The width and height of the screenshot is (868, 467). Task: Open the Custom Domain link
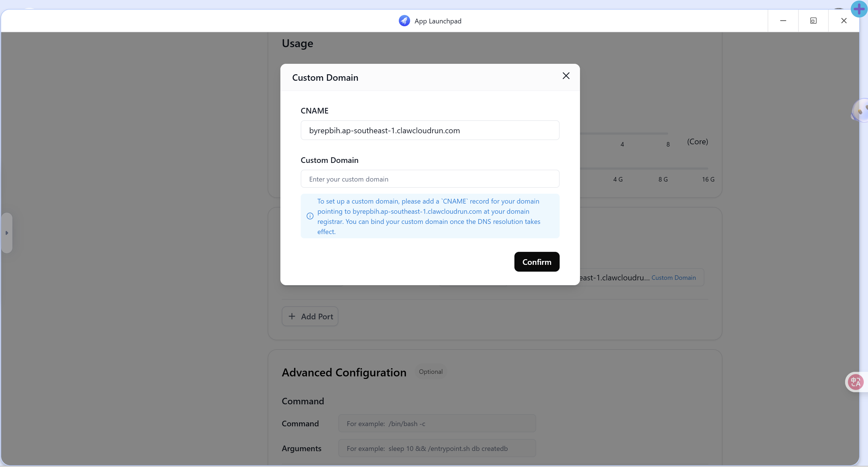tap(673, 278)
